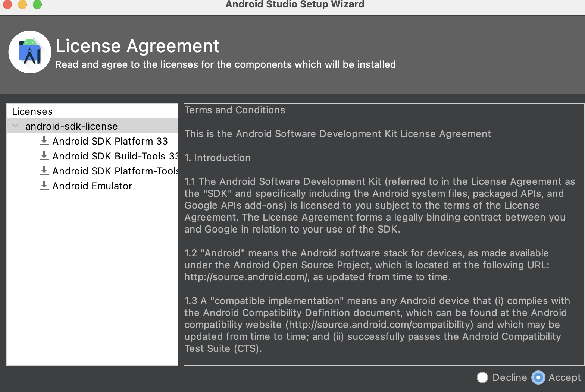This screenshot has width=585, height=392.
Task: Click the http://source.android.com/compatibility URL text
Action: (x=379, y=325)
